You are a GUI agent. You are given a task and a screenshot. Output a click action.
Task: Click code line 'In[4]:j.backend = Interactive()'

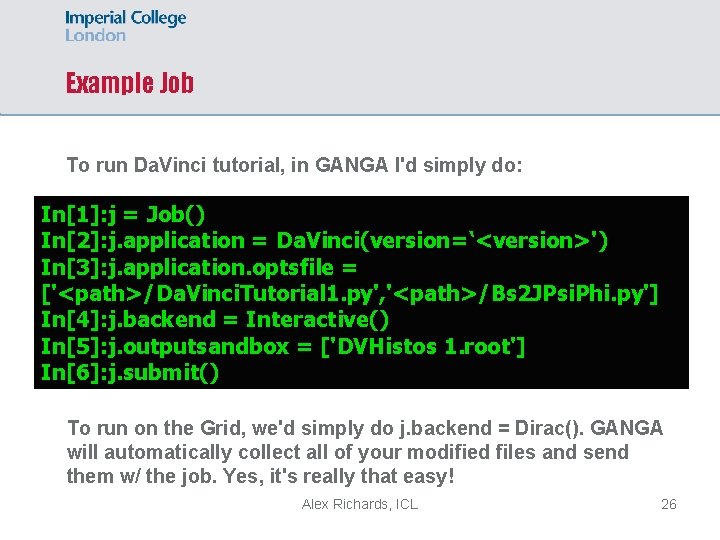click(x=215, y=320)
